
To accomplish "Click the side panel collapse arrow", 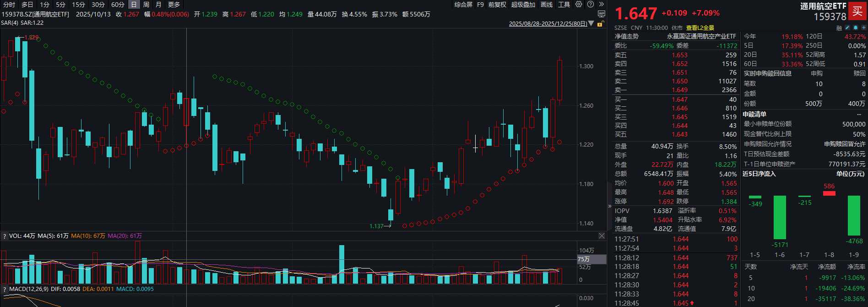I will click(x=610, y=206).
